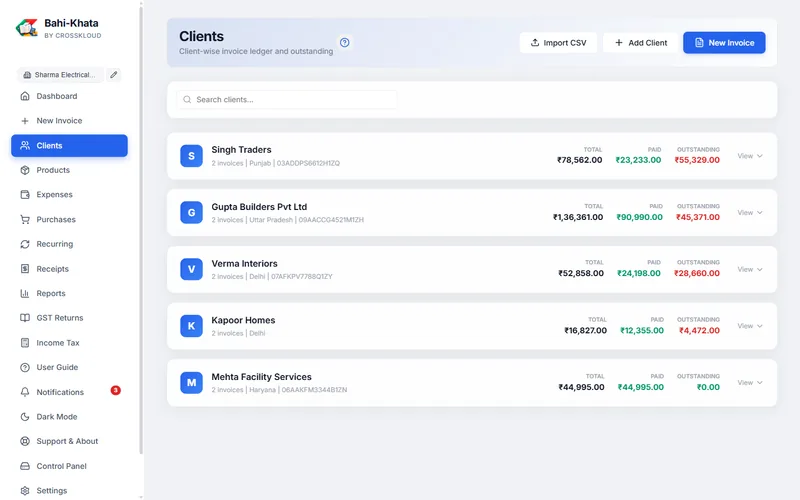
Task: Click the blue M avatar for Mehta Facility Services
Action: pos(191,383)
